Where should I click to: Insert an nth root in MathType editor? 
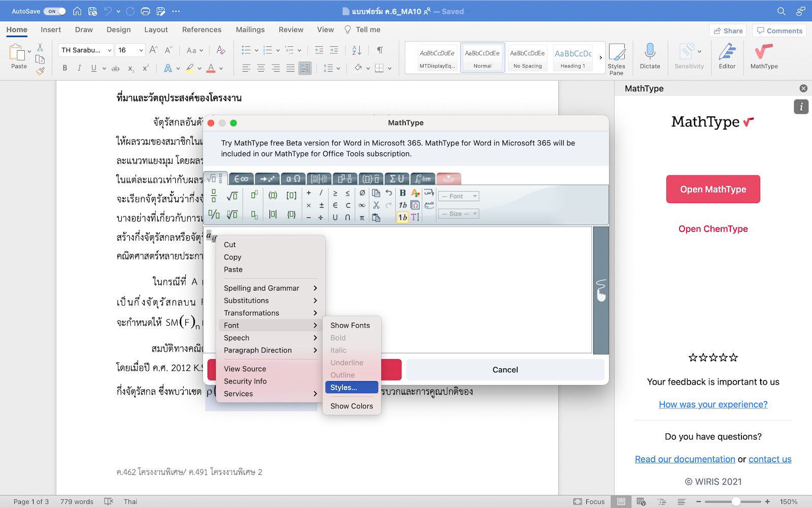(x=232, y=214)
